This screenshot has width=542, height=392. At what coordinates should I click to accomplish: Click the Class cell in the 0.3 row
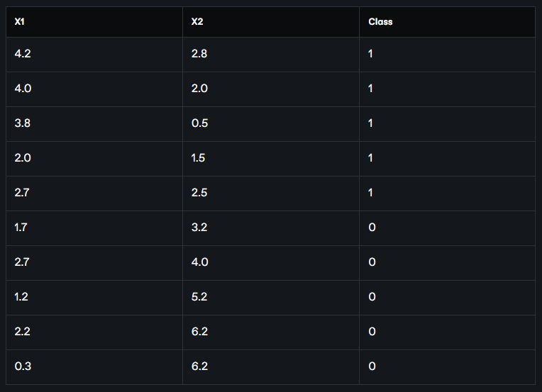pos(372,366)
